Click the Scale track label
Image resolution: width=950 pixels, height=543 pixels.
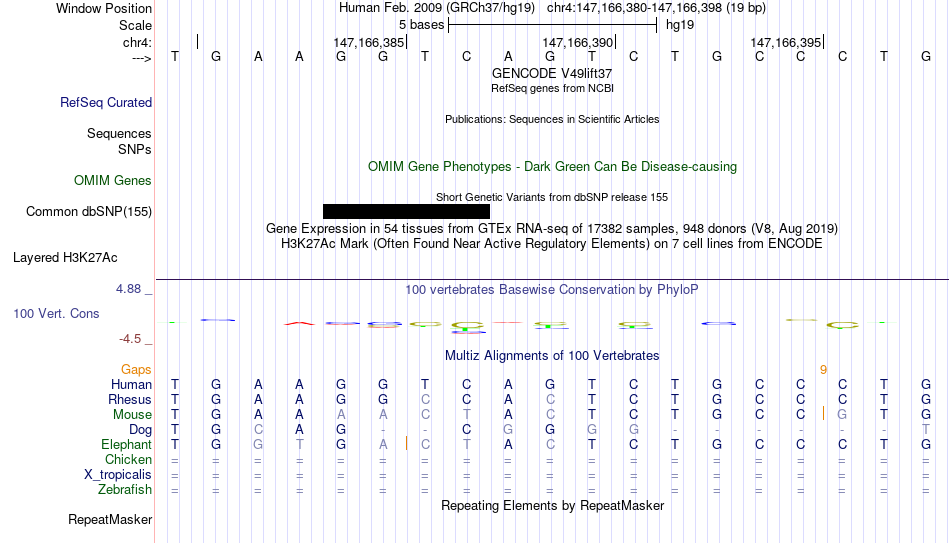coord(135,25)
